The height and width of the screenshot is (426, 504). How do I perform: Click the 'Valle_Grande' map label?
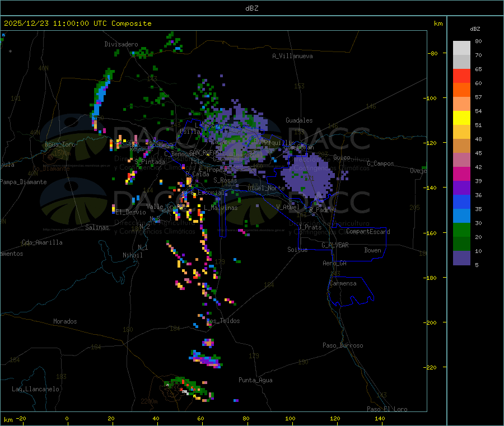pos(166,206)
